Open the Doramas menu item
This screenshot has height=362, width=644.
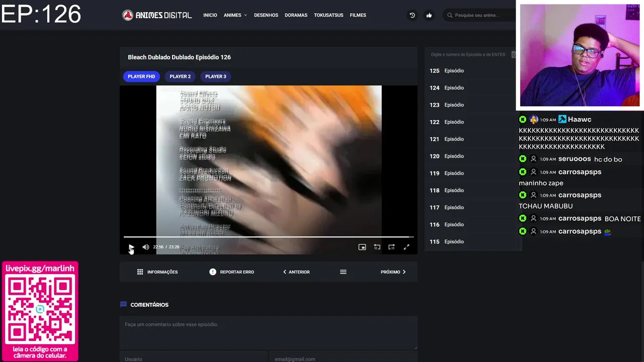click(296, 15)
